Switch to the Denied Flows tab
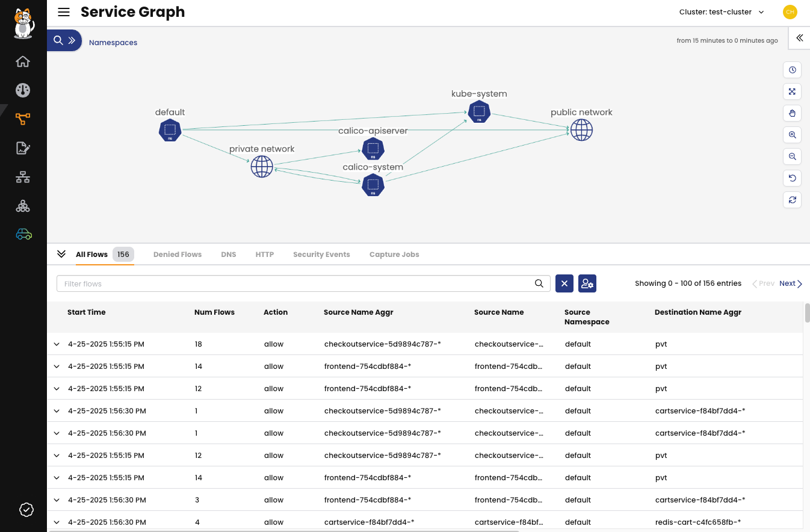This screenshot has width=810, height=532. pos(177,254)
